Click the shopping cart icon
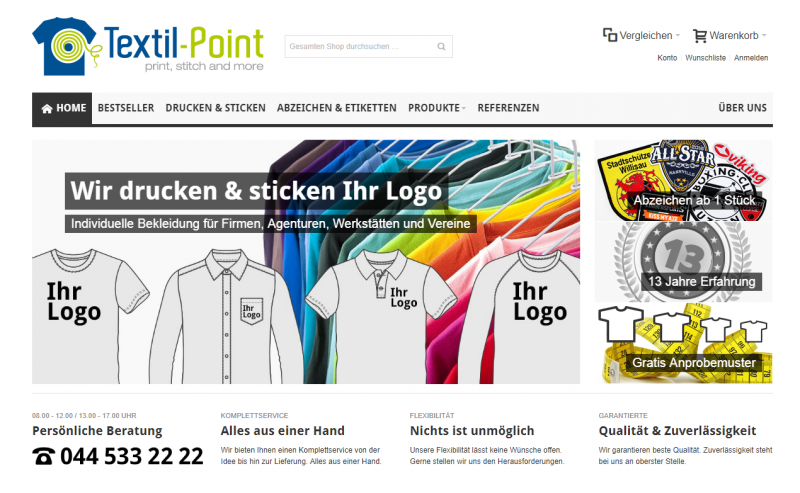This screenshot has height=493, width=800. pyautogui.click(x=699, y=36)
